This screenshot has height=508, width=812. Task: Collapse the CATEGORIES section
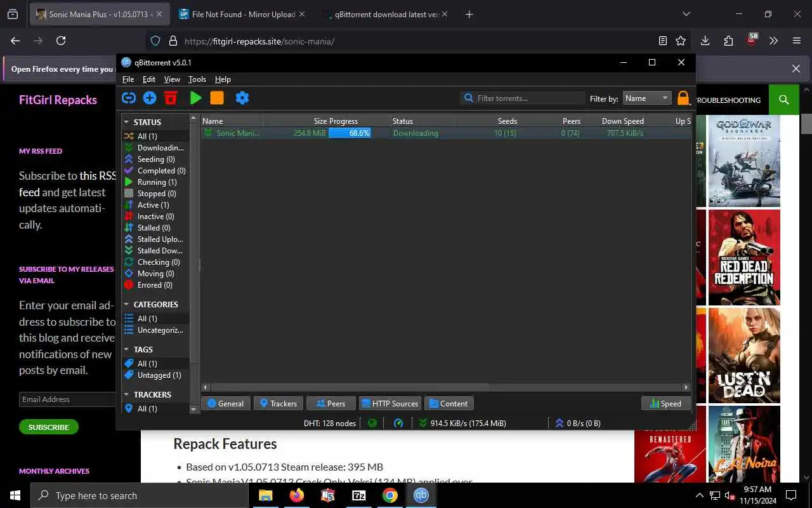click(126, 304)
